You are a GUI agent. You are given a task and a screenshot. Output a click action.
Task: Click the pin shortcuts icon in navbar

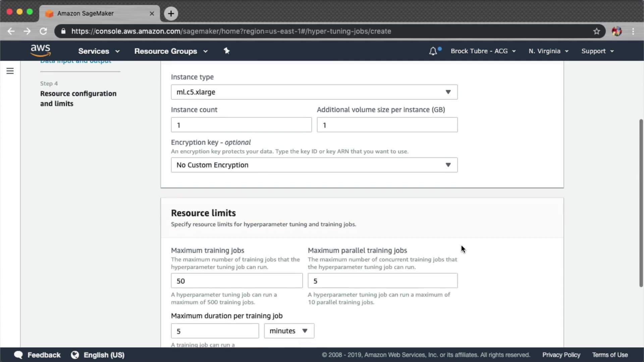[x=227, y=51]
